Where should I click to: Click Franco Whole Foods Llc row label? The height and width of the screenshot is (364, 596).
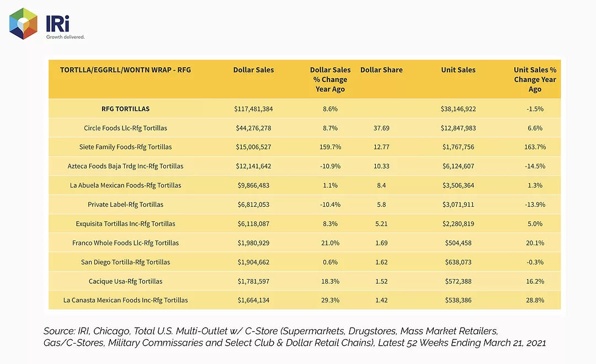coord(125,243)
